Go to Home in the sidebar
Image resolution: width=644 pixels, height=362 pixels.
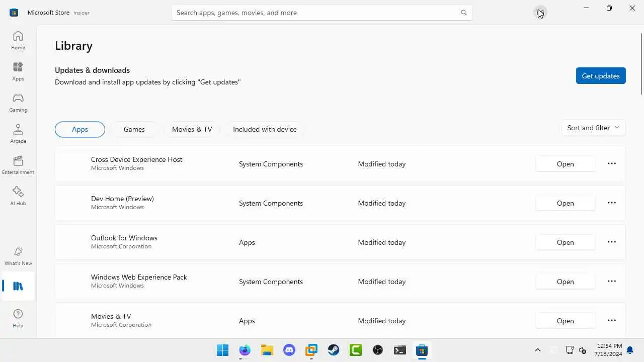(x=18, y=40)
